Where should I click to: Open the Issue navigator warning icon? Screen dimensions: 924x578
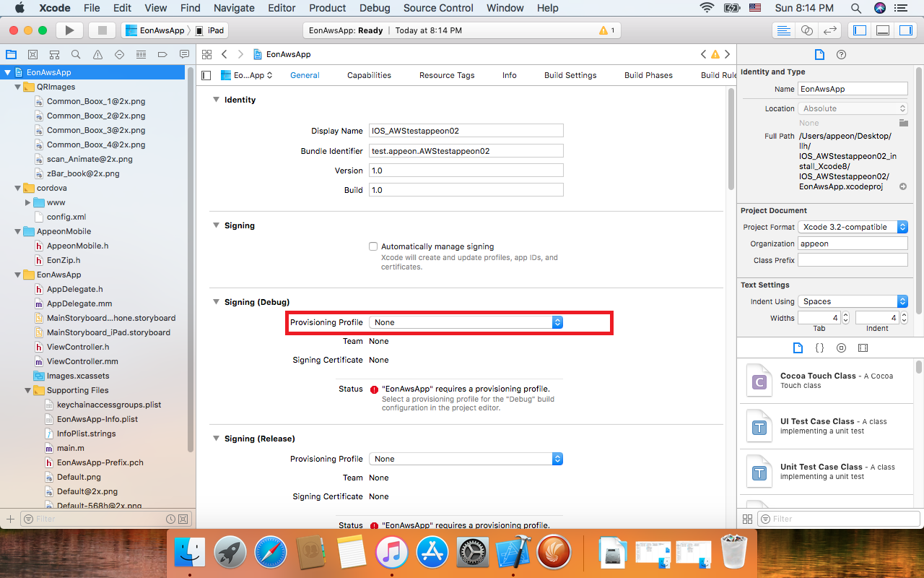tap(97, 55)
